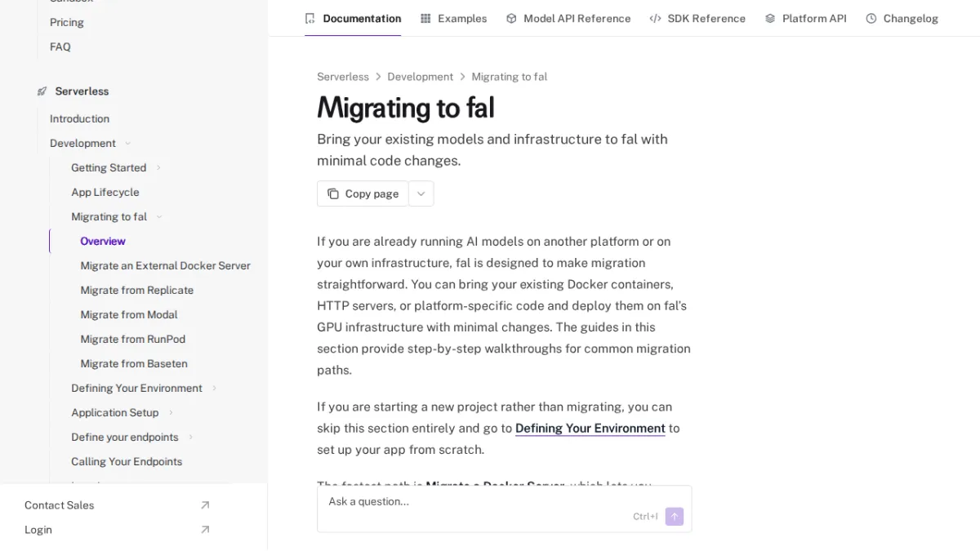Click the send arrow in Ask a question box
980x551 pixels.
[675, 517]
